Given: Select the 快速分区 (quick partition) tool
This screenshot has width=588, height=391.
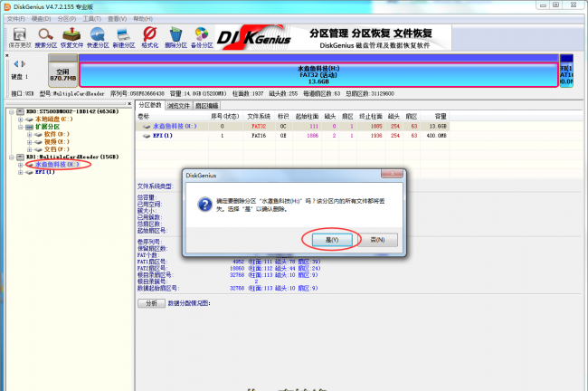Looking at the screenshot, I should tap(98, 37).
